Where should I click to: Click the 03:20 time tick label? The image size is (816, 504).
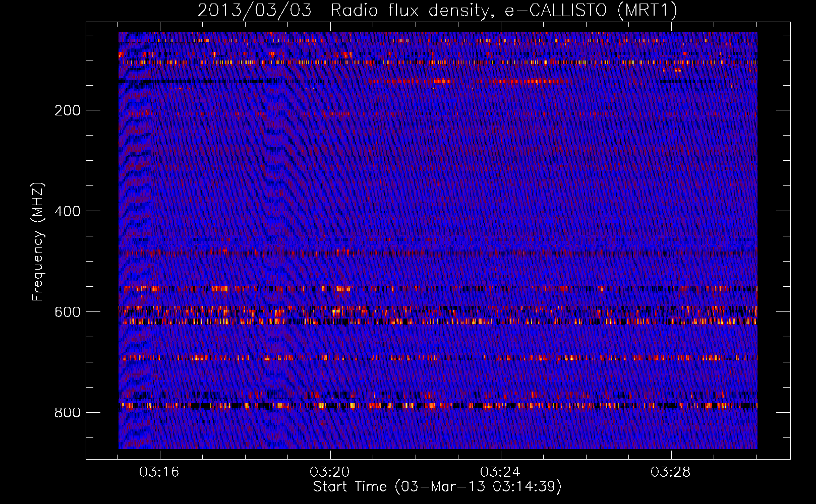[x=330, y=472]
